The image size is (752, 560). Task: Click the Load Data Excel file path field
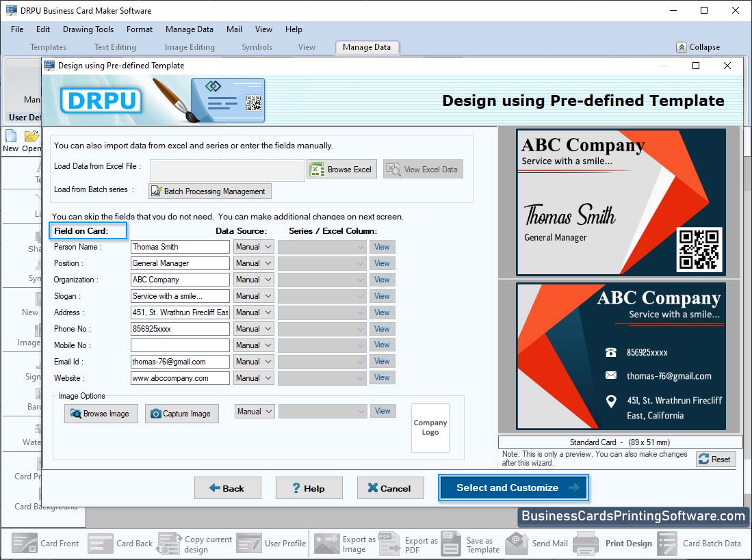[x=227, y=170]
